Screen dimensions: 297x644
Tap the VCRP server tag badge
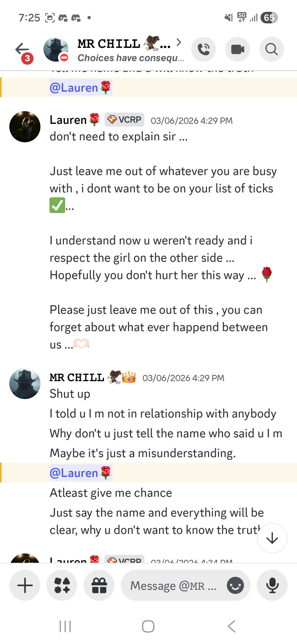124,120
